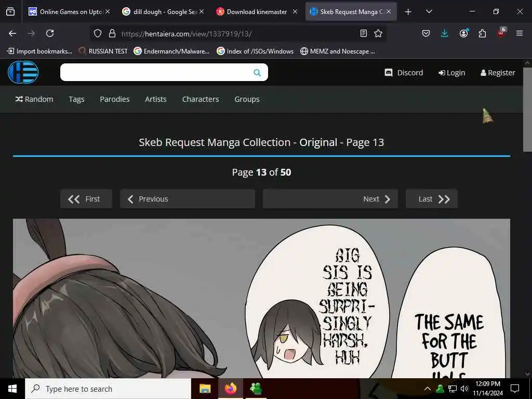Open the Import bookmarks toolbar item
Viewport: 532px width, 399px height.
coord(39,51)
